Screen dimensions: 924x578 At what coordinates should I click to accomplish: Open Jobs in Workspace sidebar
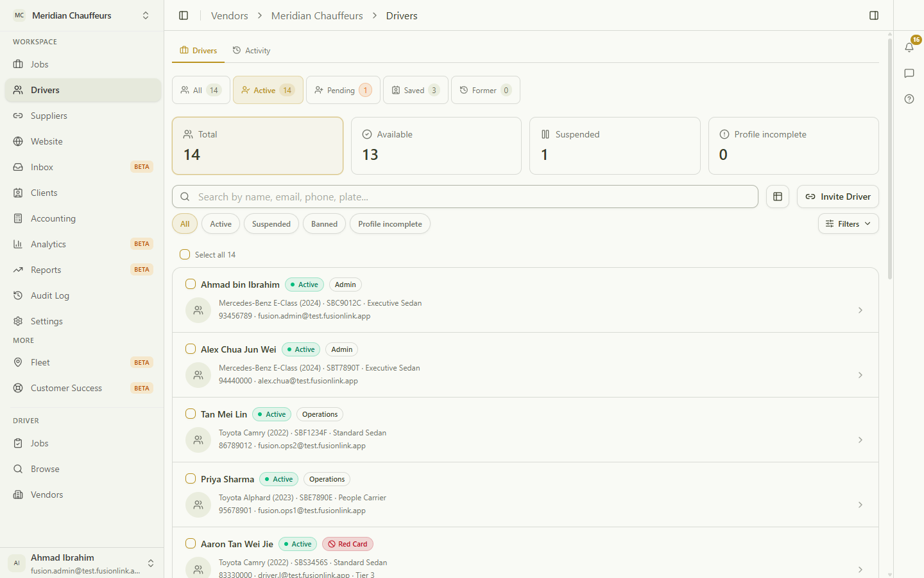83,64
